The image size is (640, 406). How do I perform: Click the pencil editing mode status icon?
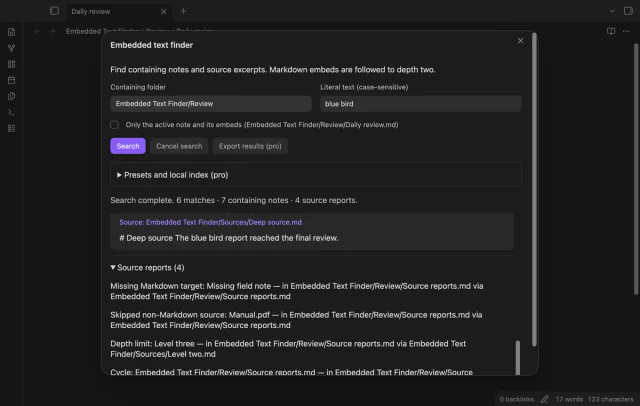(x=544, y=399)
